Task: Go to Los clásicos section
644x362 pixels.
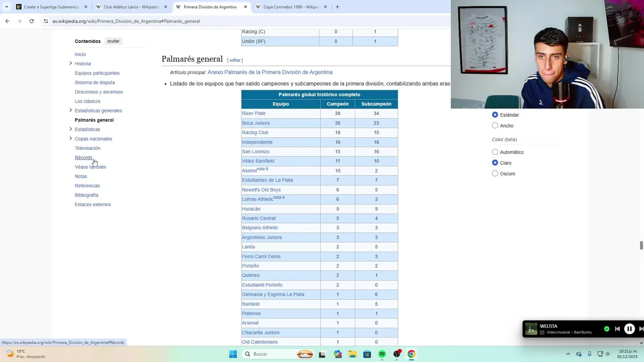Action: point(88,101)
